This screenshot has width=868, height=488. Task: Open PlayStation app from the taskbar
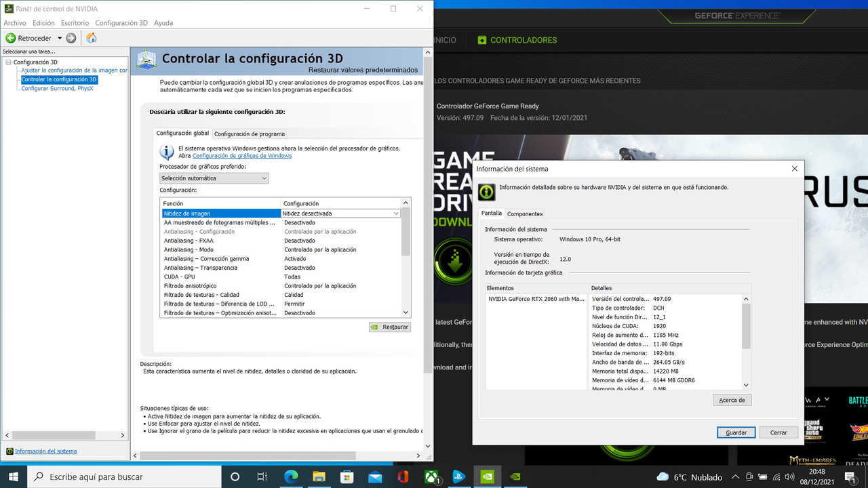coord(459,476)
